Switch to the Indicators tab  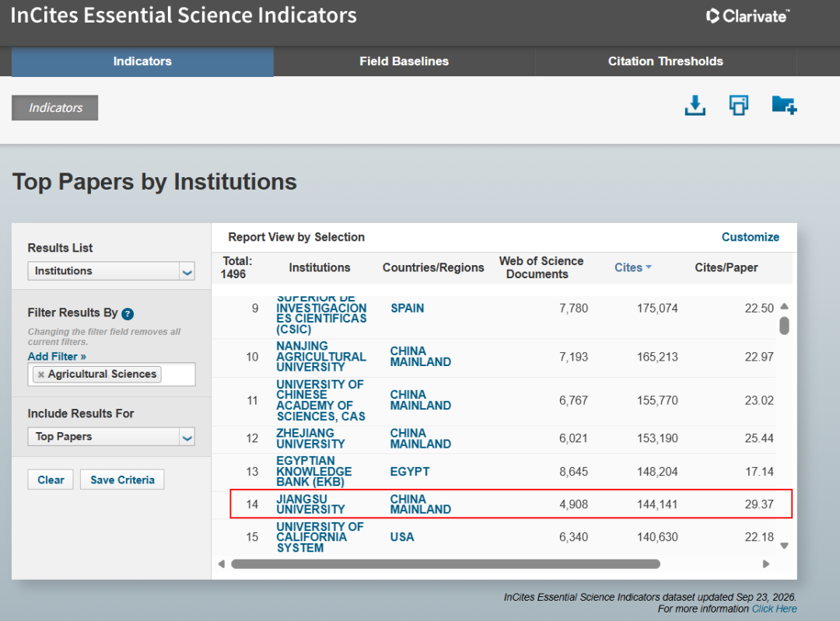click(142, 61)
